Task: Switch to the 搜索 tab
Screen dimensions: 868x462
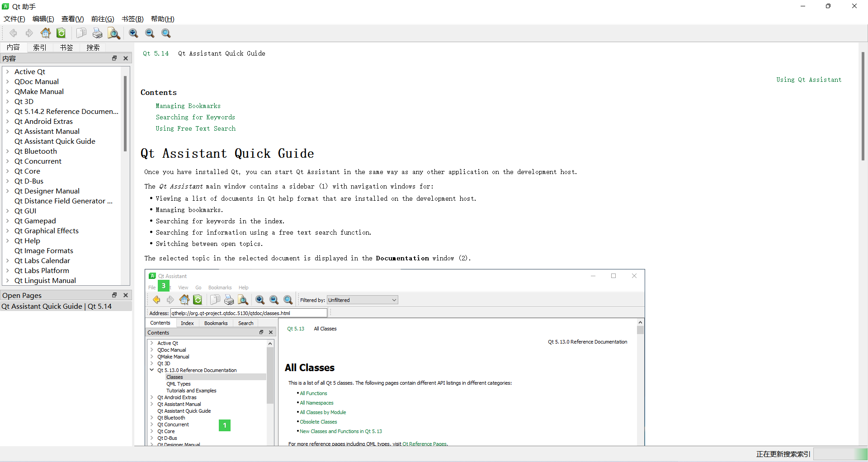Action: tap(93, 47)
